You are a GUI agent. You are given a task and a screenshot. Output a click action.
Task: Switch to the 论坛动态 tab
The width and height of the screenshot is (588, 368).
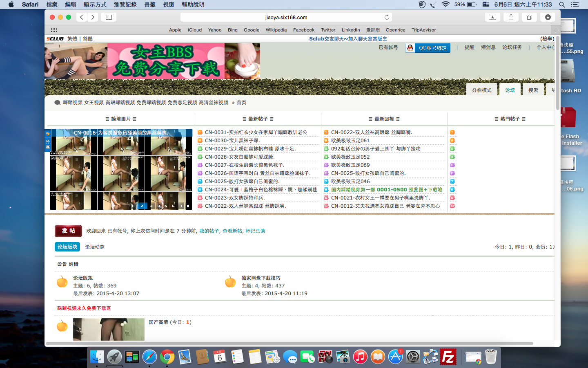point(95,247)
